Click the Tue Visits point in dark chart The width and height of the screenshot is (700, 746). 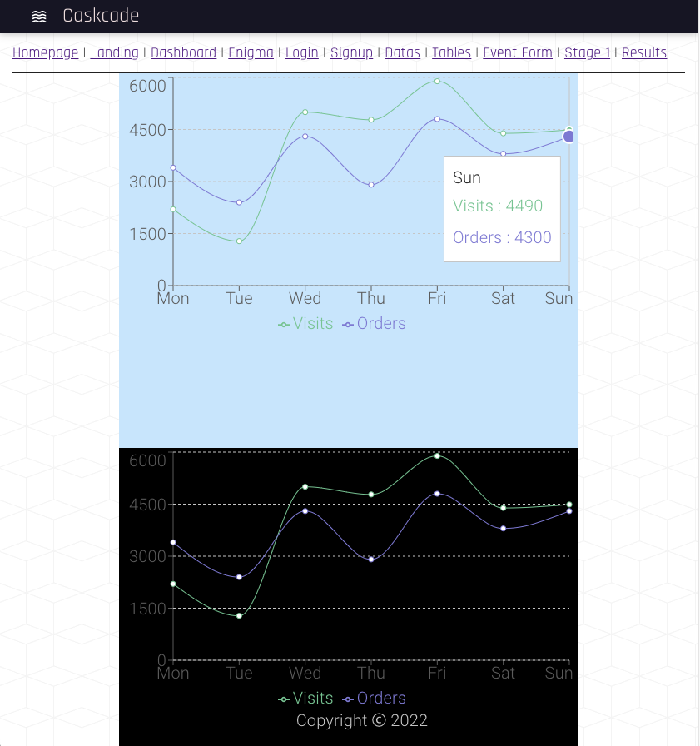tap(239, 616)
